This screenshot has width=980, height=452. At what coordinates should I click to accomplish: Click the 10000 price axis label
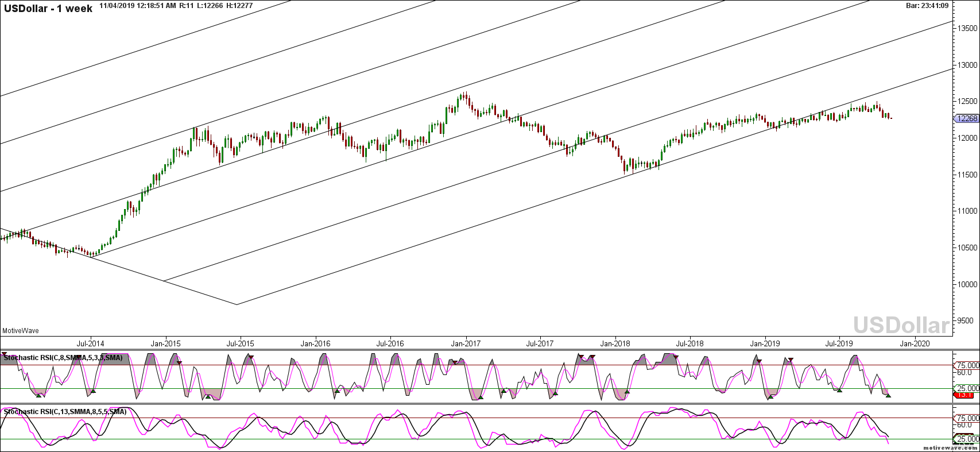tap(966, 284)
